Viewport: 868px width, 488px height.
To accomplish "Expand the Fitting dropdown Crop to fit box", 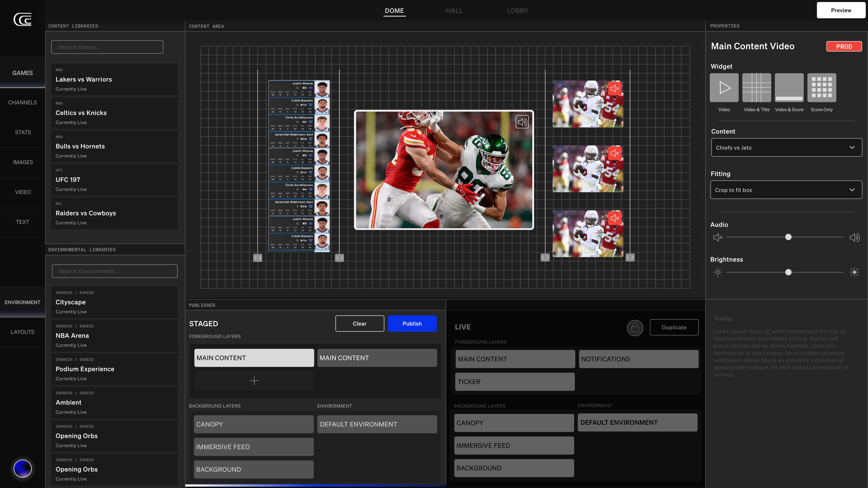I will [x=786, y=190].
